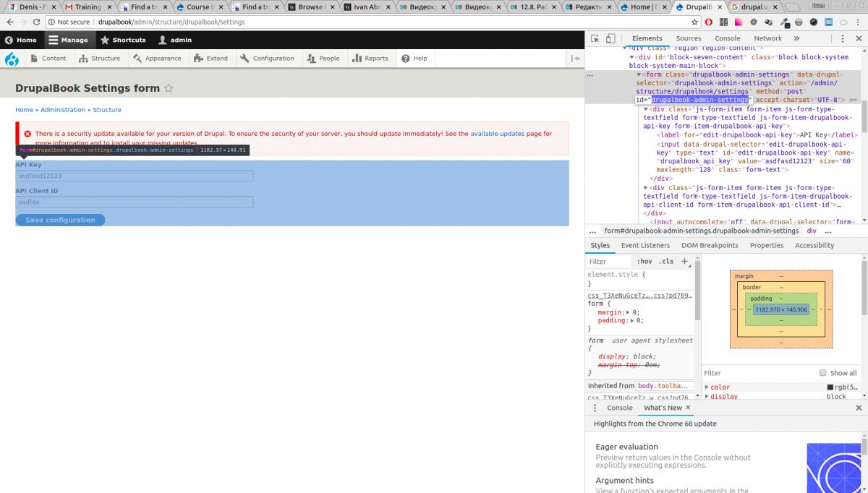Image resolution: width=868 pixels, height=493 pixels.
Task: Switch to DevTools Console tab
Action: click(x=728, y=38)
